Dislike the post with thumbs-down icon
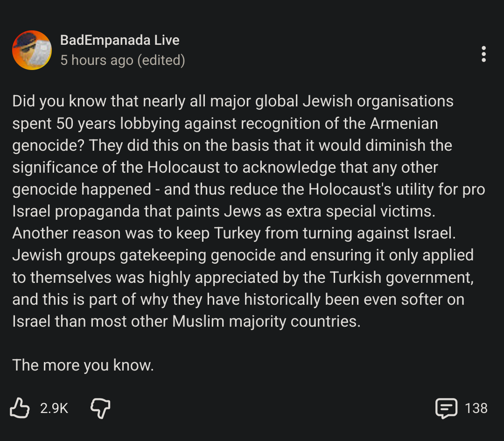Image resolution: width=504 pixels, height=441 pixels. point(100,408)
